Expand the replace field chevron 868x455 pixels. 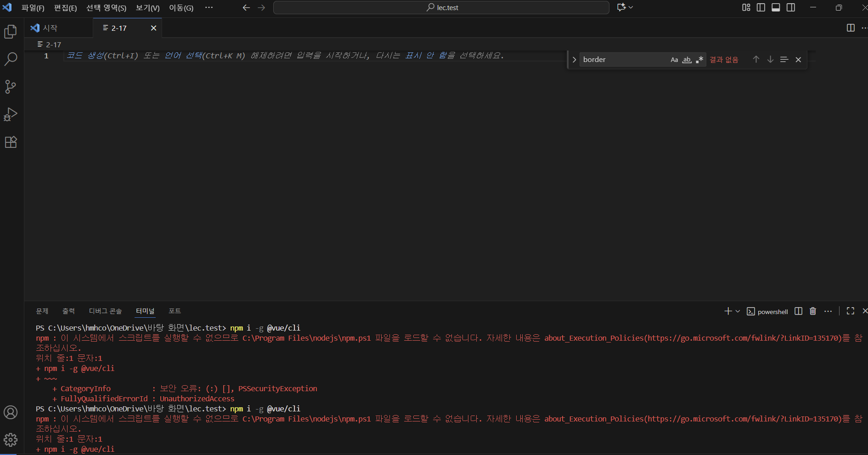click(x=574, y=60)
